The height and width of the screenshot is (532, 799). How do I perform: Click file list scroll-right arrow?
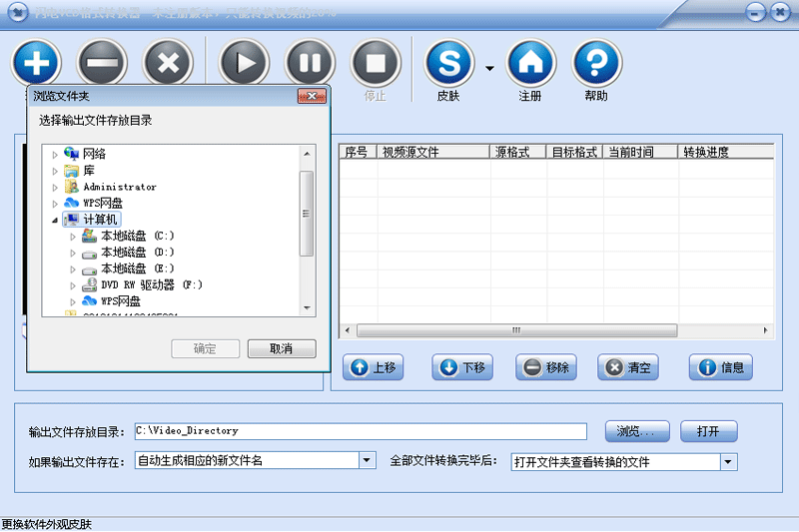(x=765, y=330)
